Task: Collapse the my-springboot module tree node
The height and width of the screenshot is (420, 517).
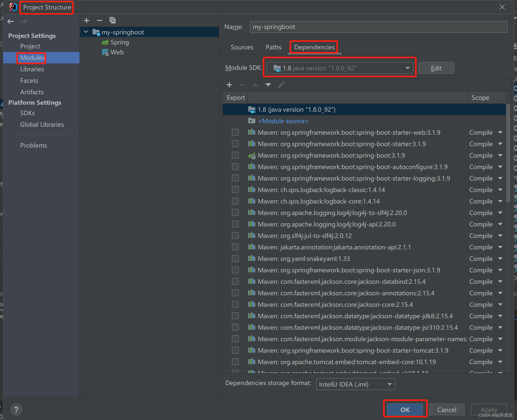Action: 86,32
